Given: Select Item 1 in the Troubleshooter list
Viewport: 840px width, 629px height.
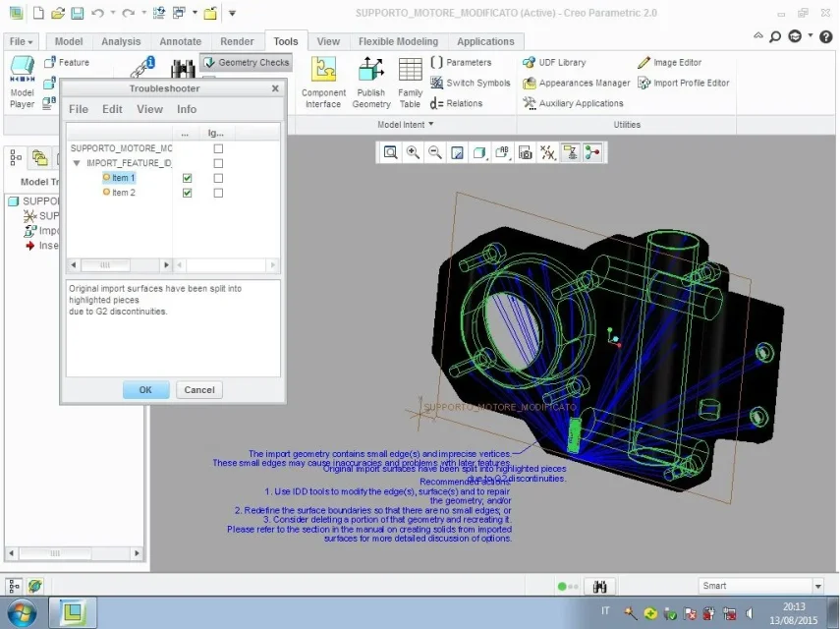Looking at the screenshot, I should [119, 178].
